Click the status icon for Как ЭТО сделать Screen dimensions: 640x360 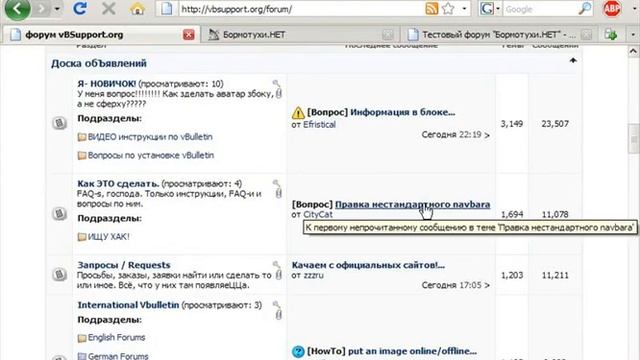[59, 213]
